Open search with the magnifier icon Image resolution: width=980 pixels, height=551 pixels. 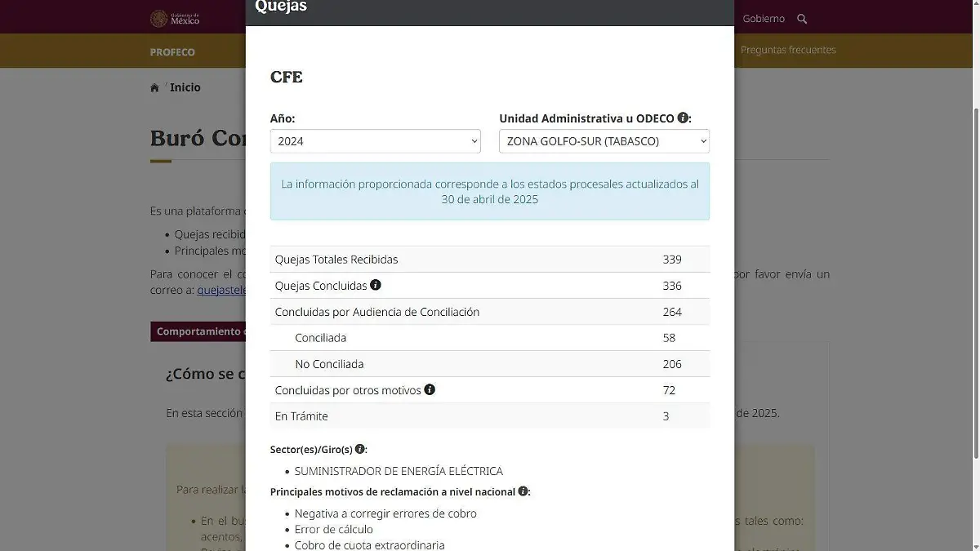[802, 19]
